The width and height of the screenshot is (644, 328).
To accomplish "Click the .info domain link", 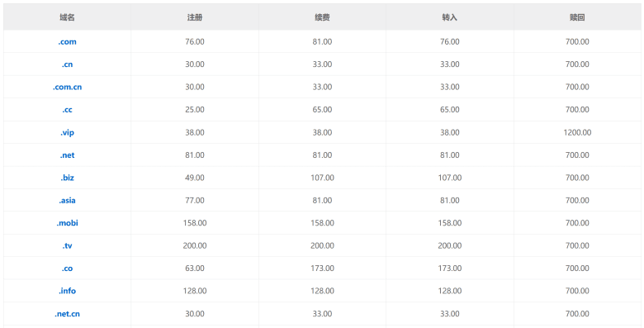I will [67, 291].
